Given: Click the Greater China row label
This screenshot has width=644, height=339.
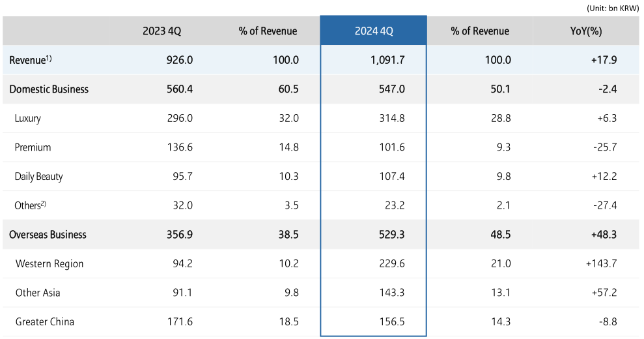Looking at the screenshot, I should (45, 322).
